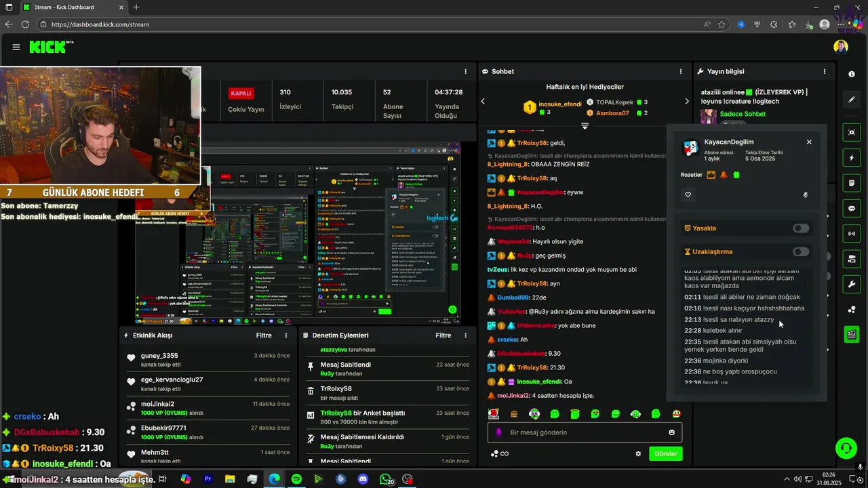Image resolution: width=868 pixels, height=488 pixels.
Task: Toggle the Uzaklaştırma timeout switch
Action: pyautogui.click(x=801, y=251)
